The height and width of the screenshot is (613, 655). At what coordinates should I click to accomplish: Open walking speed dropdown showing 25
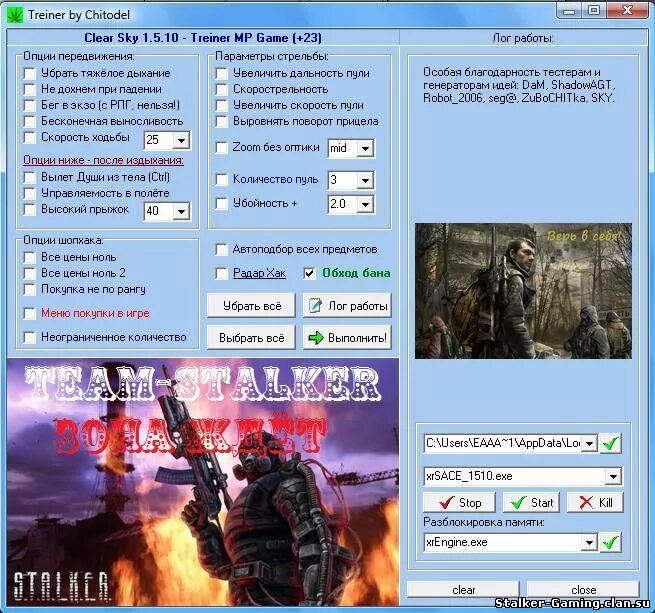(181, 140)
